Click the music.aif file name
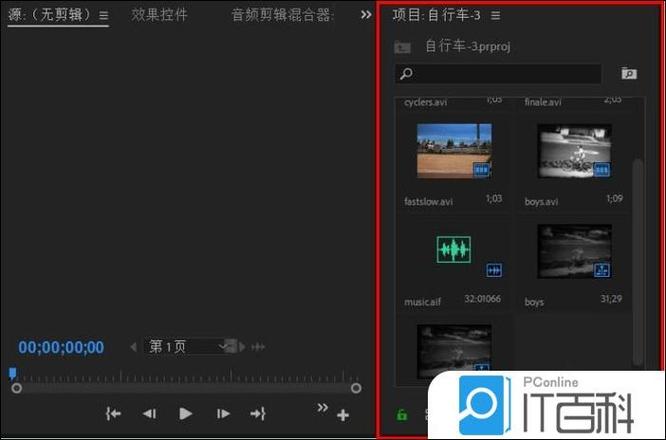This screenshot has width=666, height=440. [x=422, y=302]
